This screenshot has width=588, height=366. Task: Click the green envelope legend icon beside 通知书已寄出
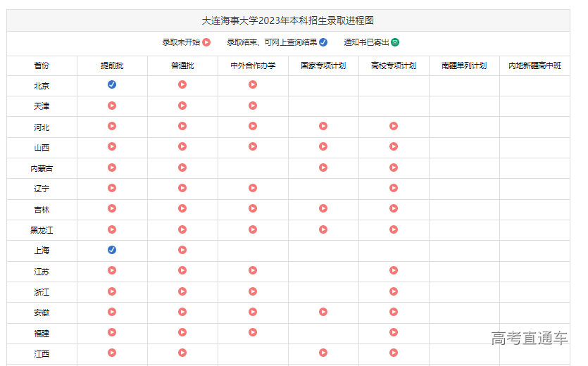(x=395, y=42)
